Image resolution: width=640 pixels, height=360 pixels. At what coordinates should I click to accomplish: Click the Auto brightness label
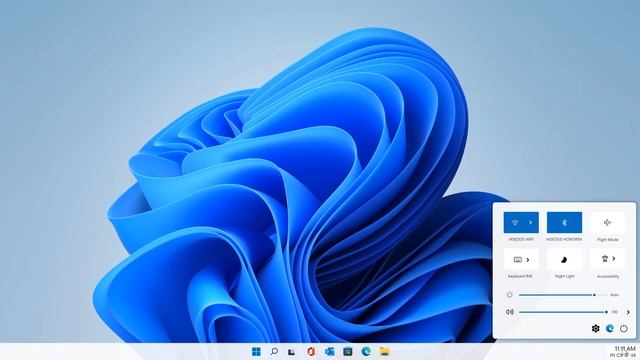click(615, 295)
